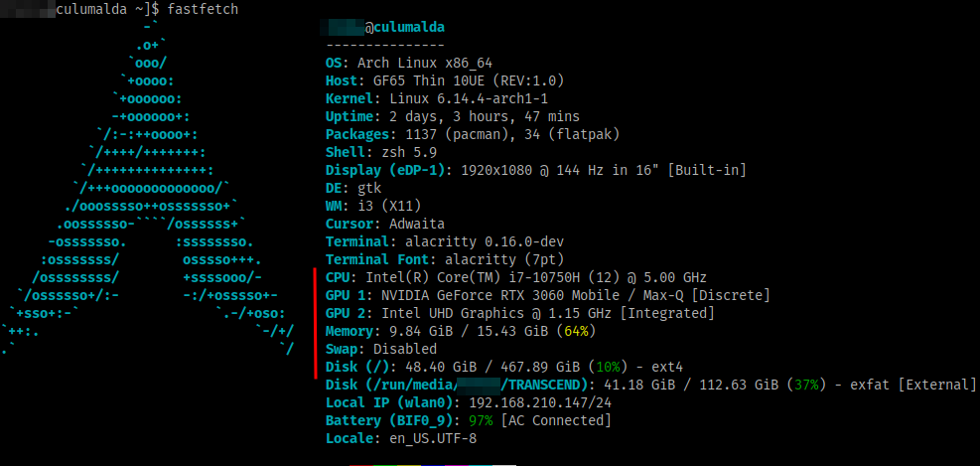Click the green '37%' disk percentage
The height and width of the screenshot is (466, 980).
[x=806, y=385]
